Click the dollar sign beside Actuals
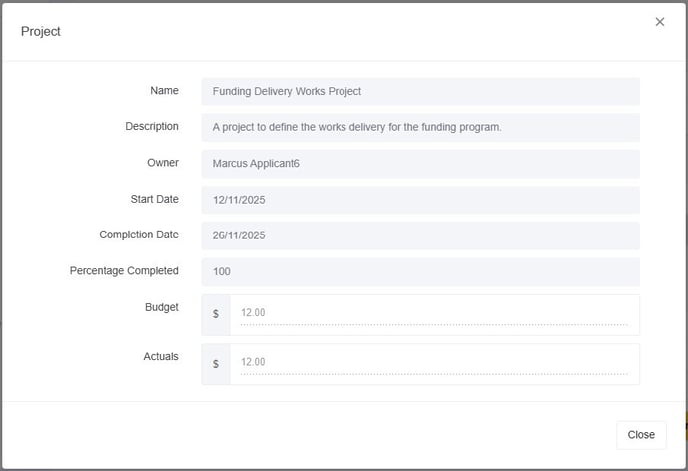688x471 pixels. [216, 364]
